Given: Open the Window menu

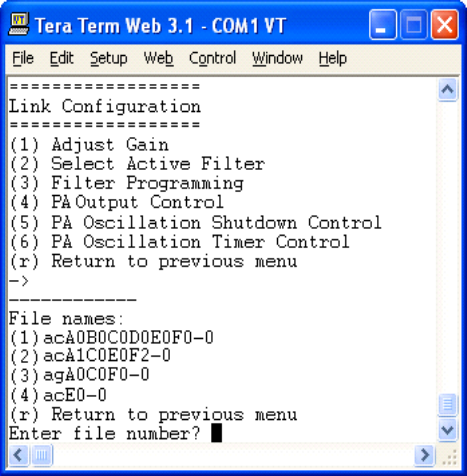Looking at the screenshot, I should (277, 58).
